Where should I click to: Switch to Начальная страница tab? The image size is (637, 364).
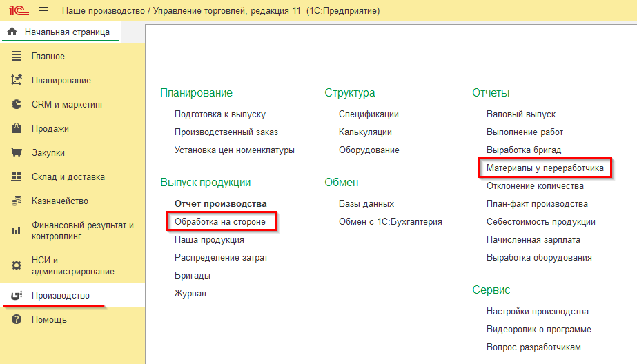click(61, 32)
